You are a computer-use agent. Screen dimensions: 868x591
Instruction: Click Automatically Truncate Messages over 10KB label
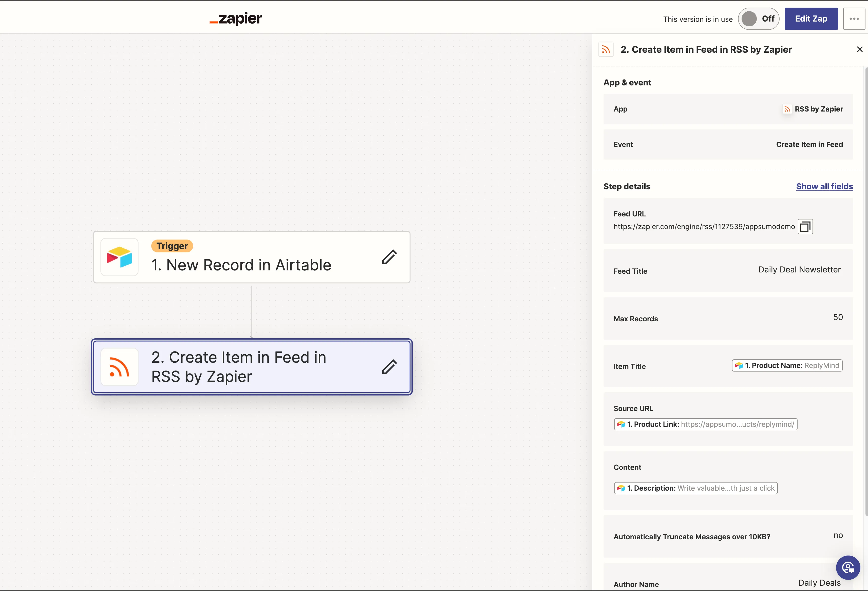tap(692, 537)
